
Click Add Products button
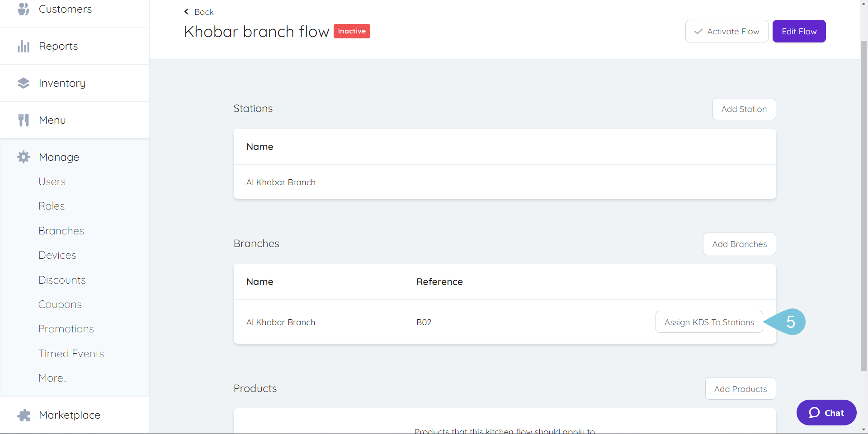point(741,389)
